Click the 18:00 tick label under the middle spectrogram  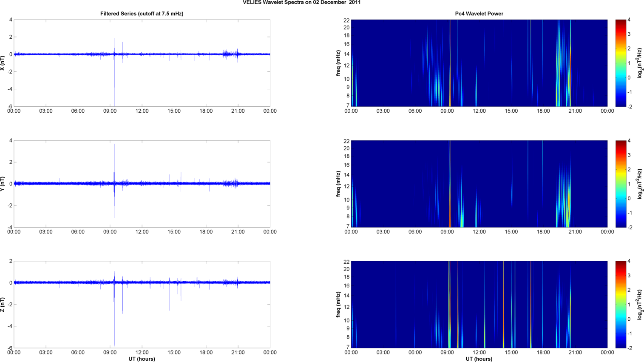543,232
